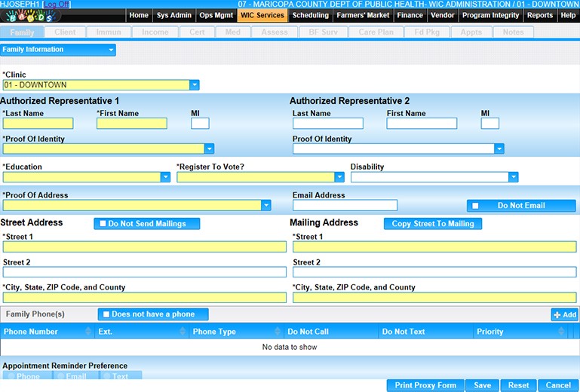Screen dimensions: 580x392
Task: Click the HANDS logo icon
Action: [21, 15]
